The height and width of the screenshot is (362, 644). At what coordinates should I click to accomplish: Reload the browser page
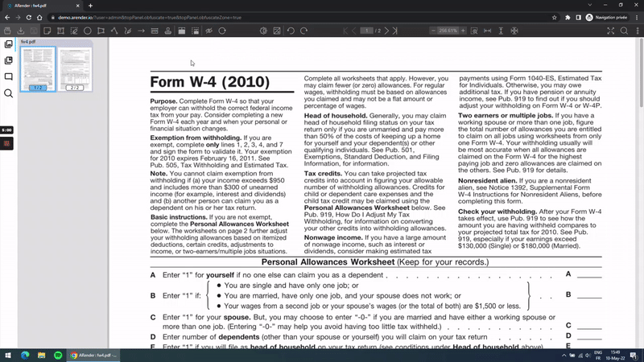29,18
